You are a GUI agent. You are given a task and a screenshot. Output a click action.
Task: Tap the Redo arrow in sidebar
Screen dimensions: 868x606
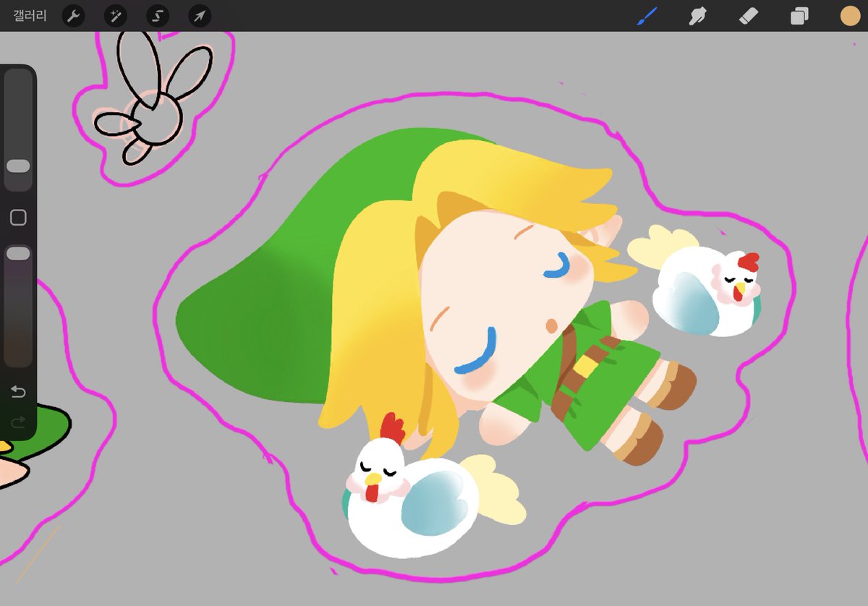pyautogui.click(x=18, y=421)
